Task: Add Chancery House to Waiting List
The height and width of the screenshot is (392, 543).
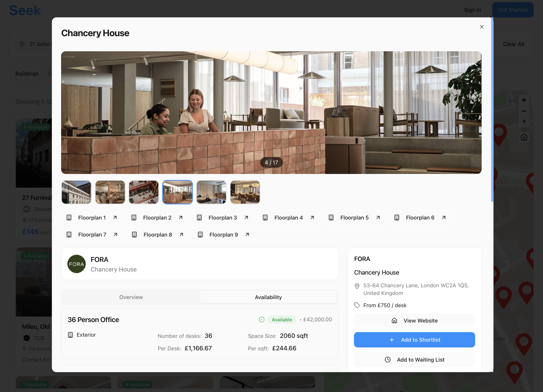Action: tap(415, 360)
